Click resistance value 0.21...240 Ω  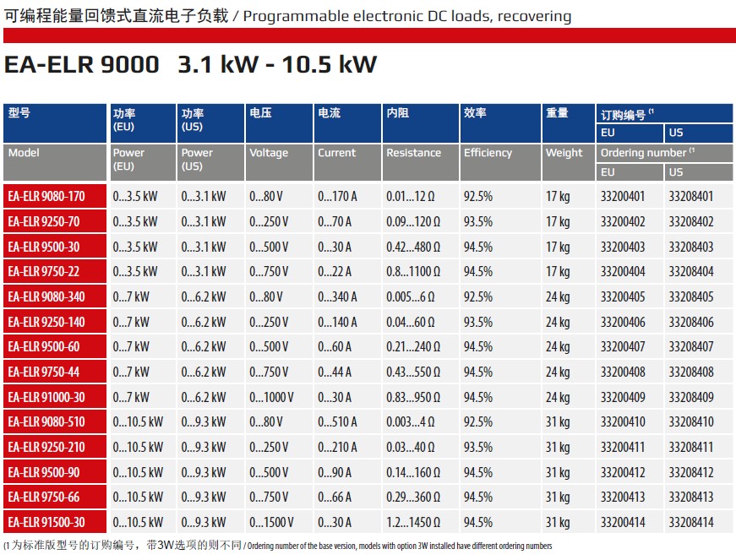(413, 346)
